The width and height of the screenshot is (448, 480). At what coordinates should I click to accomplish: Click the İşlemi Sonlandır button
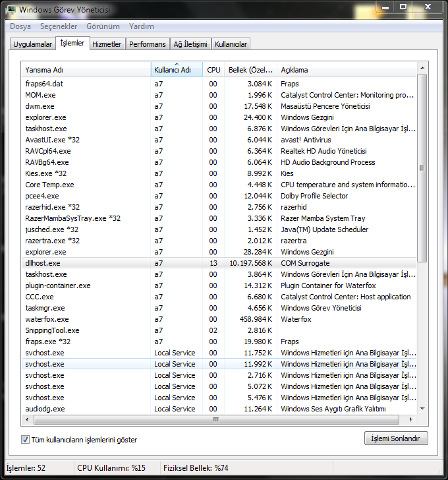coord(396,438)
